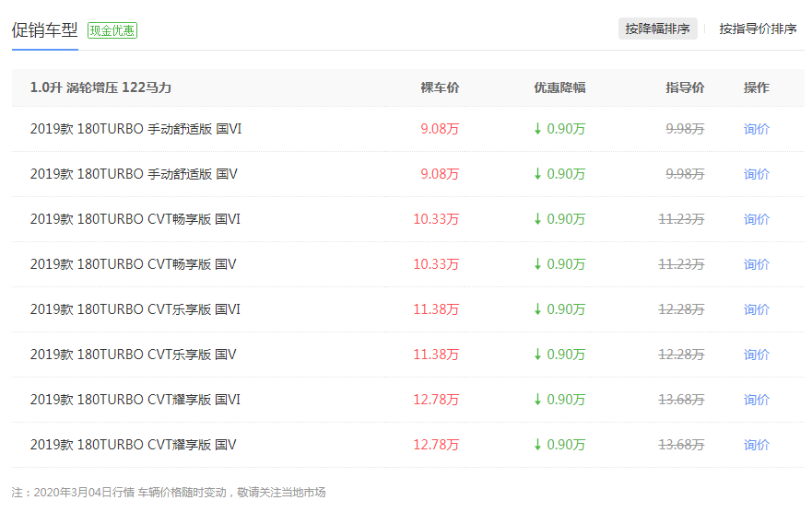Click 询价 for CVT耀享版 国VI

(757, 400)
